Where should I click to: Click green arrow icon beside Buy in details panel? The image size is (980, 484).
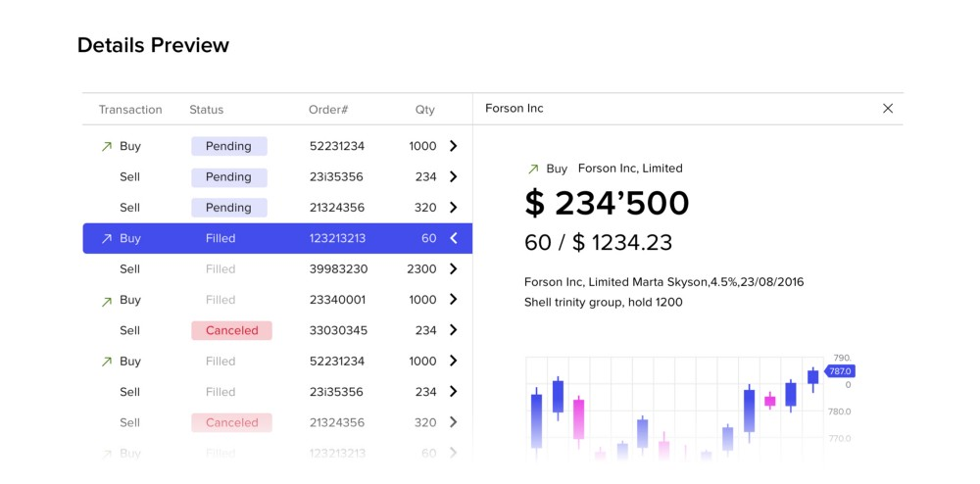[533, 169]
